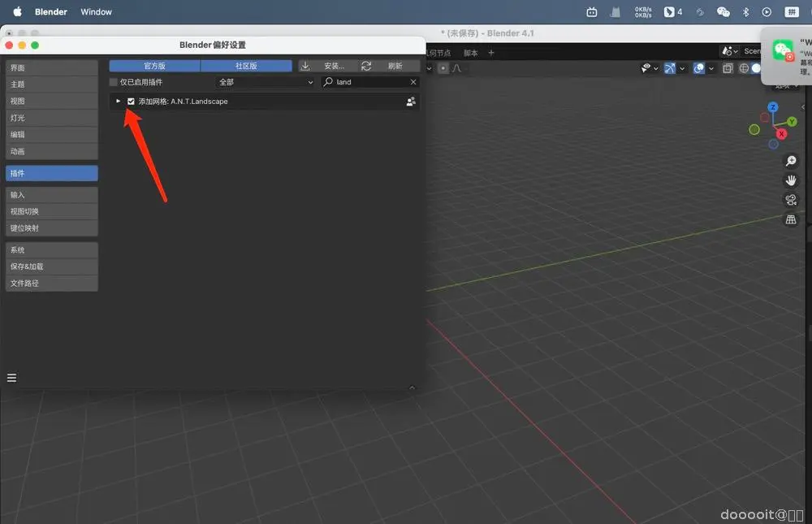The image size is (812, 524).
Task: Click the add-on search field containing land
Action: tap(369, 82)
